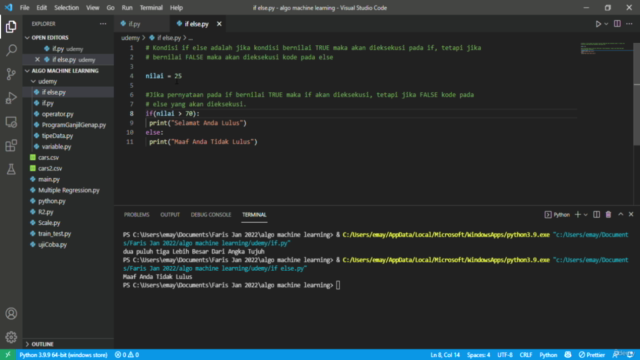Change indentation via Spaces: 4
This screenshot has width=640, height=360.
coord(478,355)
